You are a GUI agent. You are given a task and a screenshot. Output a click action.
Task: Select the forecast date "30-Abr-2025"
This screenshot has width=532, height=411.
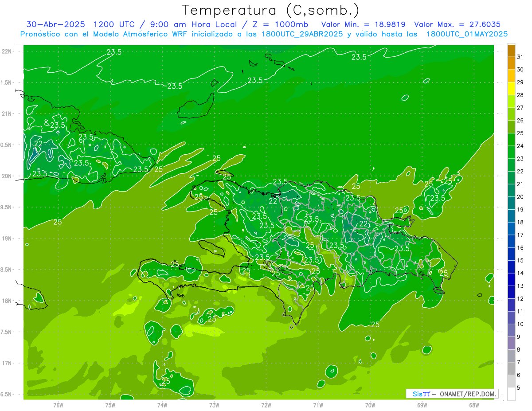point(55,24)
